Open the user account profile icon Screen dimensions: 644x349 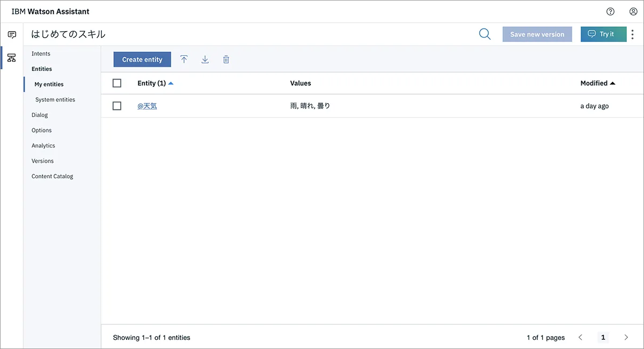[x=633, y=11]
